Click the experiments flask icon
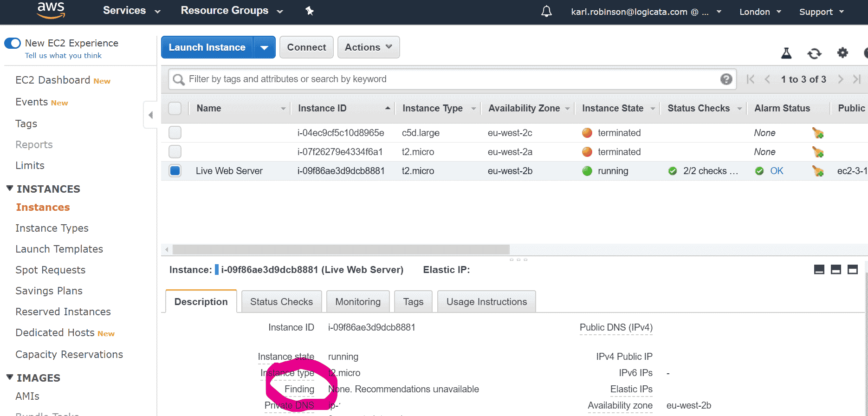Viewport: 868px width, 416px height. [786, 53]
